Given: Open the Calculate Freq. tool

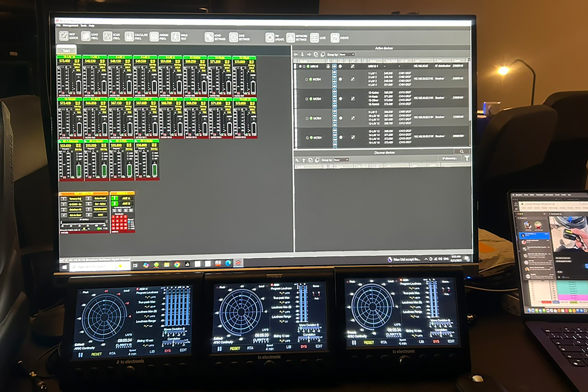Looking at the screenshot, I should [x=129, y=36].
